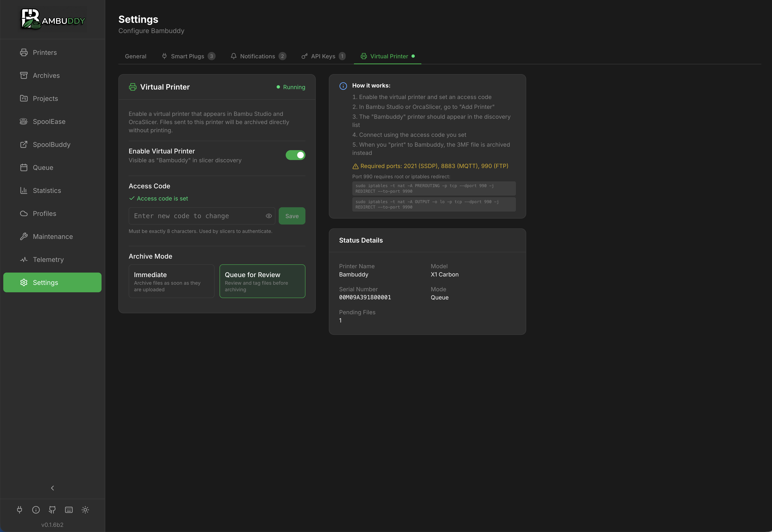Select Queue for Review archive mode
Image resolution: width=772 pixels, height=532 pixels.
[x=262, y=281]
